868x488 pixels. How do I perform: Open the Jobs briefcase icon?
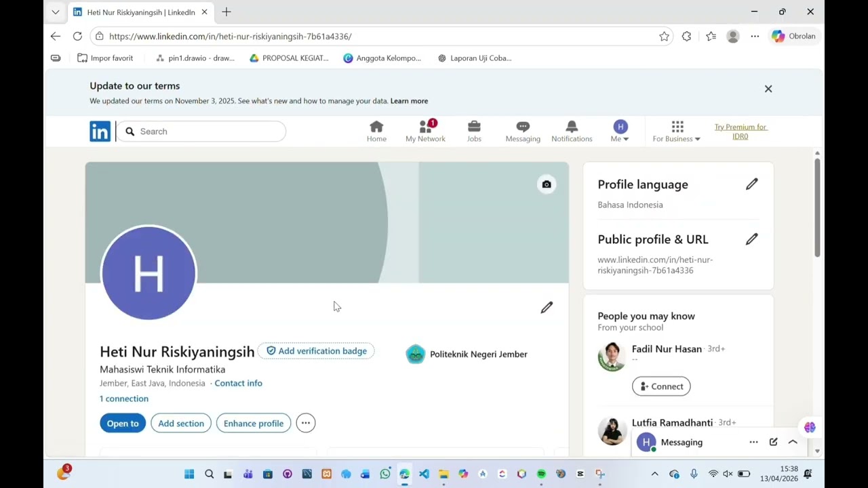(474, 131)
